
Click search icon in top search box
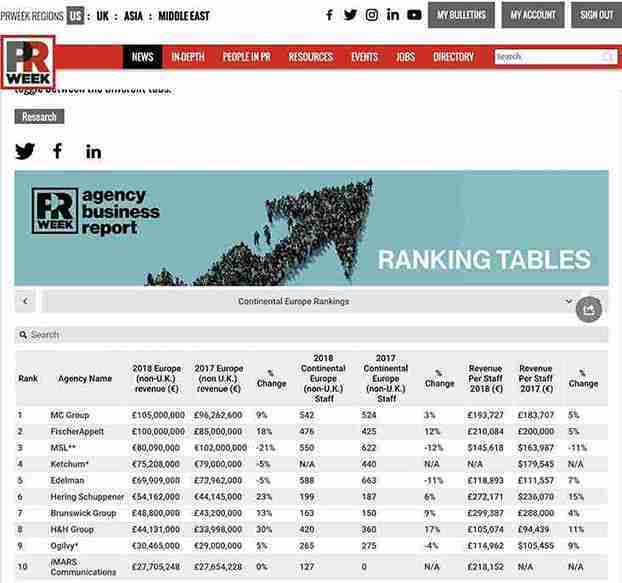tap(608, 57)
